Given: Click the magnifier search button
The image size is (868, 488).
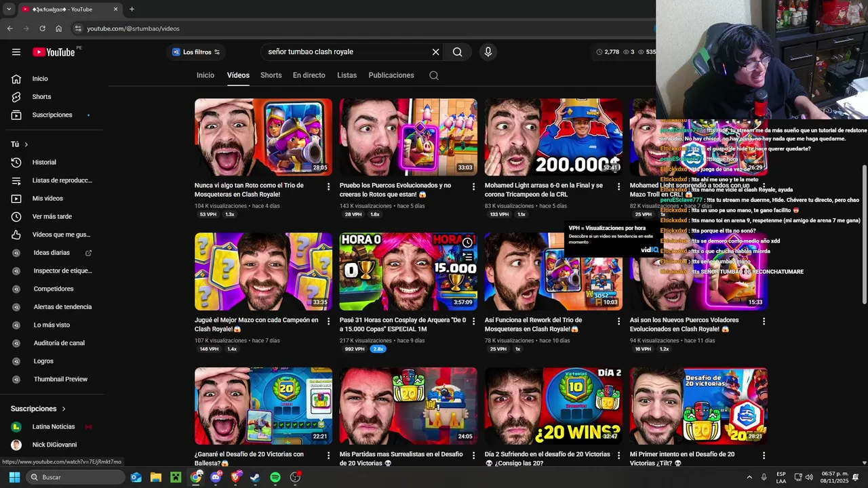Looking at the screenshot, I should 458,52.
